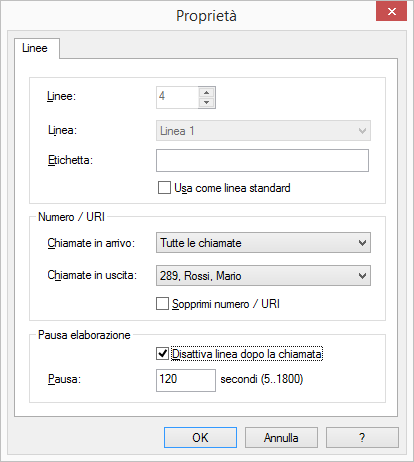Click the help question mark button
This screenshot has width=414, height=462.
pos(362,437)
